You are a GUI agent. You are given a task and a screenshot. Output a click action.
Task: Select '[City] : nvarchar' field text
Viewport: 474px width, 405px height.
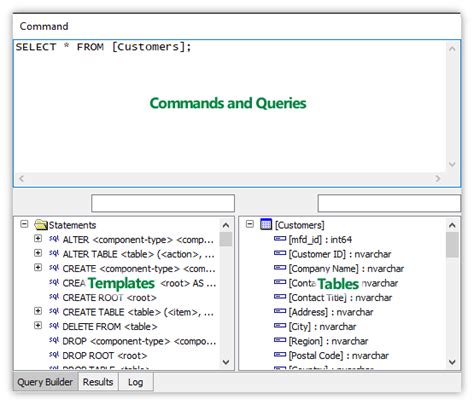pyautogui.click(x=322, y=326)
